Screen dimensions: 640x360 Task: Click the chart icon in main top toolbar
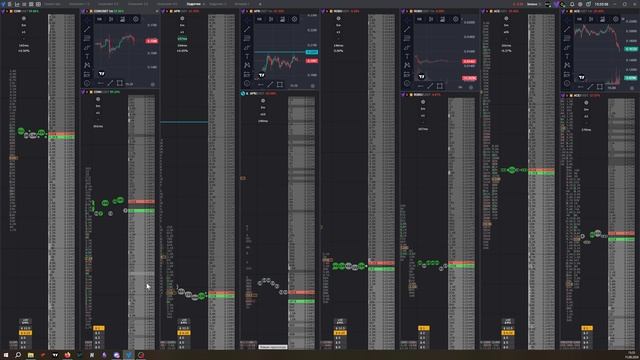tap(17, 4)
